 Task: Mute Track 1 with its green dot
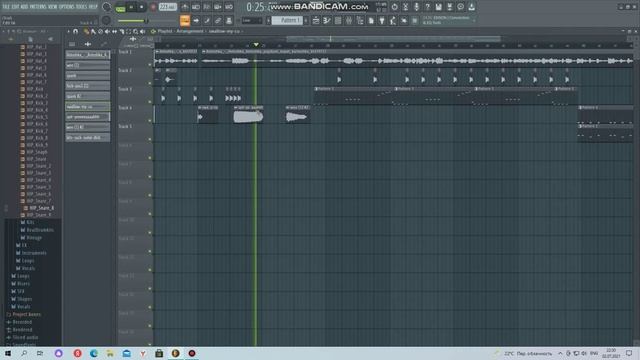pos(150,65)
